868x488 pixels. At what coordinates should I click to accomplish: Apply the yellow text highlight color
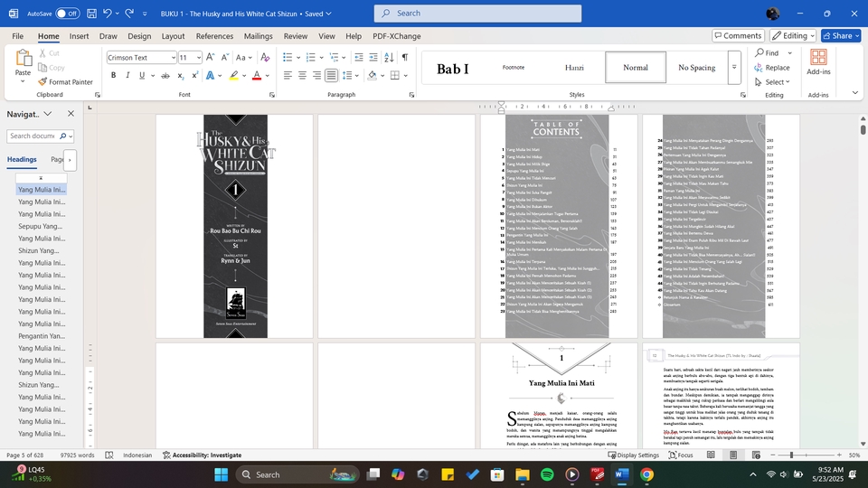point(233,75)
